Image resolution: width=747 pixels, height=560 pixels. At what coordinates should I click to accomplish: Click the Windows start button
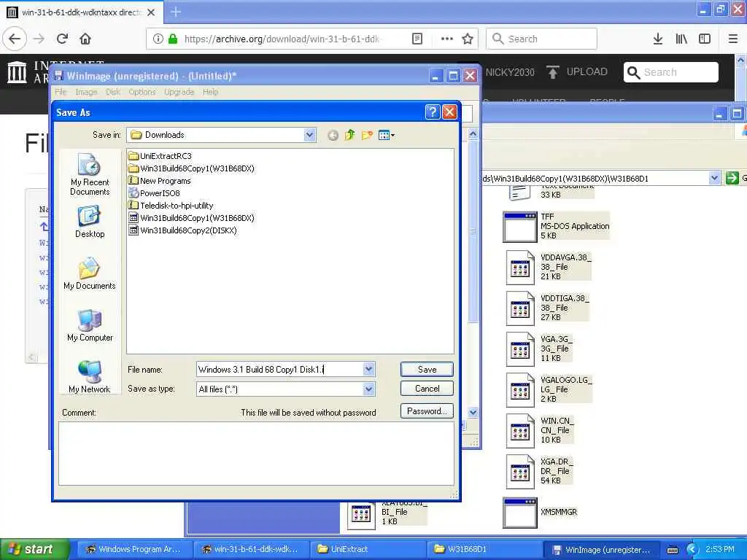(35, 549)
